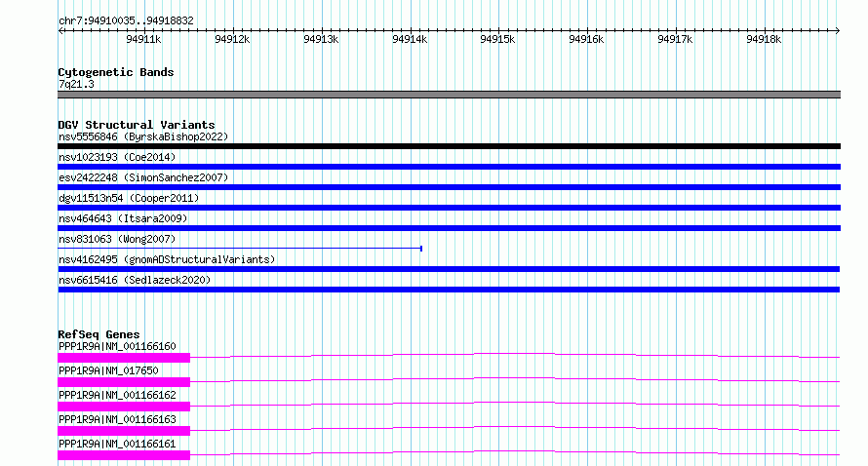Click the blue dgv11513n54 variant bar

(449, 208)
